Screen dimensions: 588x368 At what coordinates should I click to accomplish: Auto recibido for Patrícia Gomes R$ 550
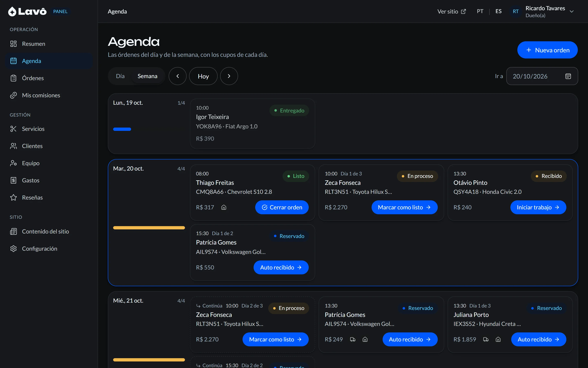281,267
